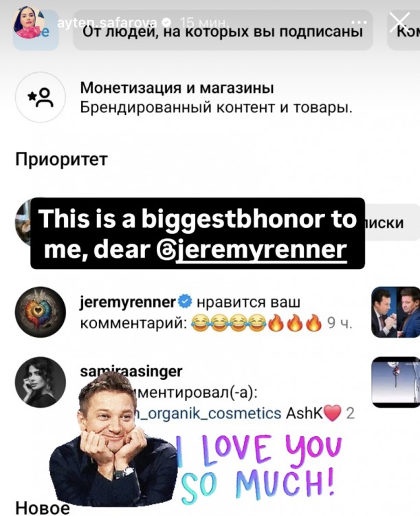This screenshot has height=516, width=420.
Task: Tap the partially hidden follow-requests button
Action: 391,222
